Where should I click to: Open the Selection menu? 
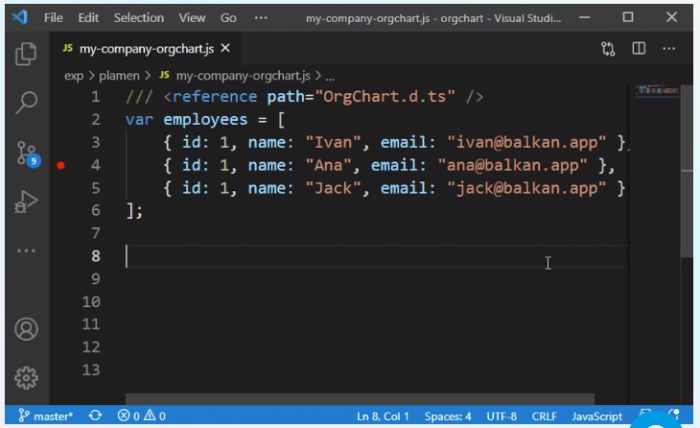pyautogui.click(x=138, y=18)
